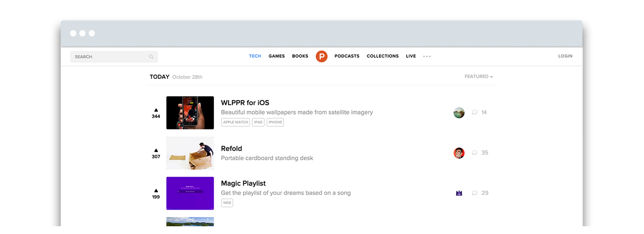Open Magic Playlist comments bubble icon
This screenshot has height=234, width=644.
point(474,193)
